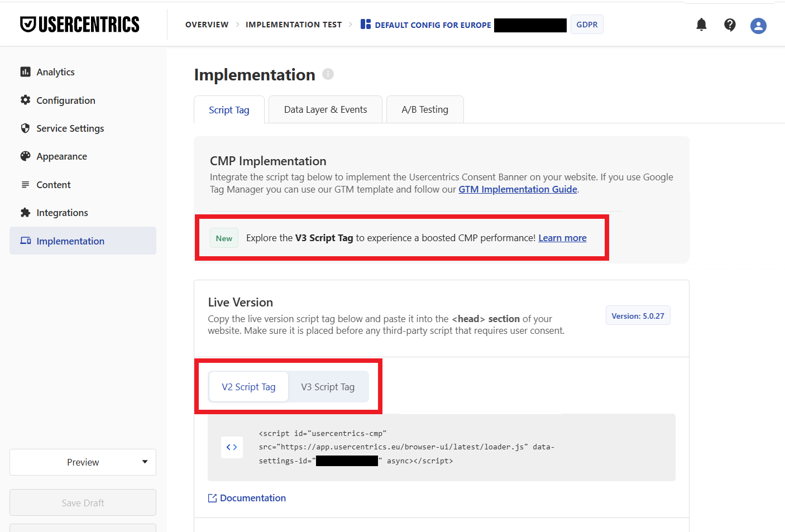Open Appearance section
The width and height of the screenshot is (785, 532).
(61, 156)
